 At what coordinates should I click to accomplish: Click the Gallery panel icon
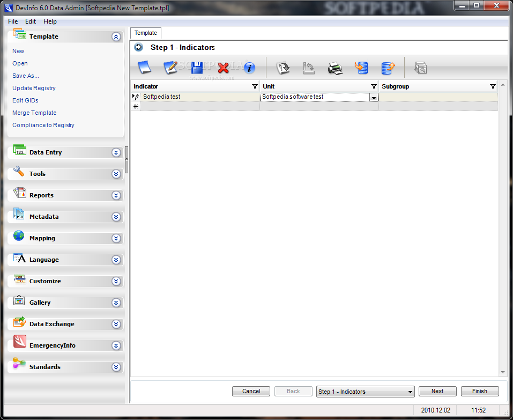point(19,300)
